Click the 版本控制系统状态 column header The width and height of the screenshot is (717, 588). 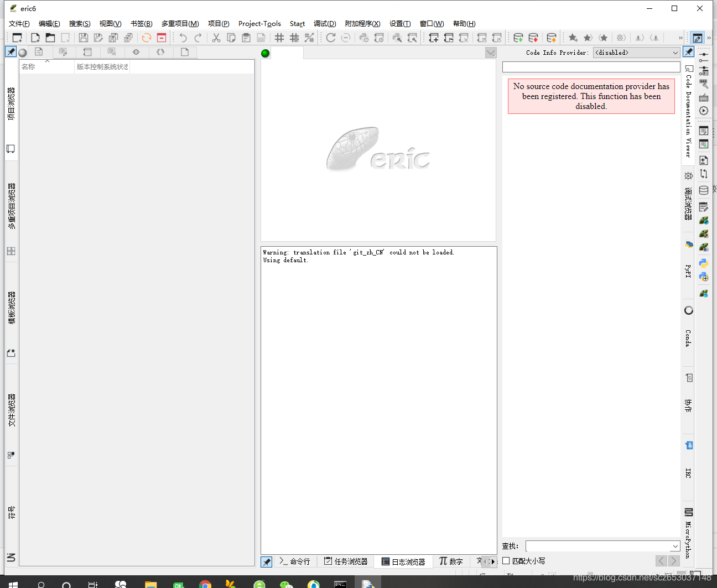point(102,66)
